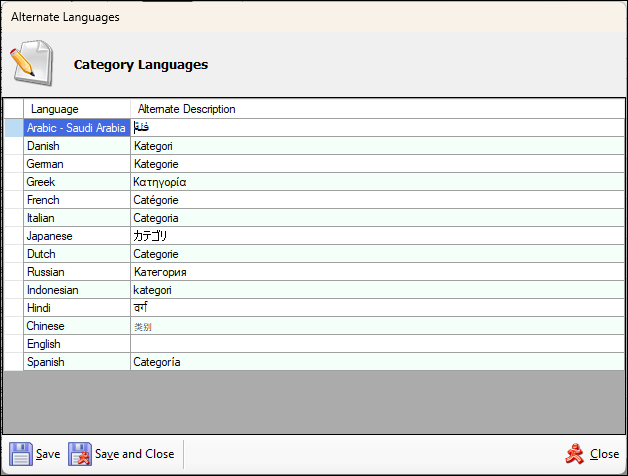The width and height of the screenshot is (628, 476).
Task: Click the Close button label
Action: click(604, 454)
